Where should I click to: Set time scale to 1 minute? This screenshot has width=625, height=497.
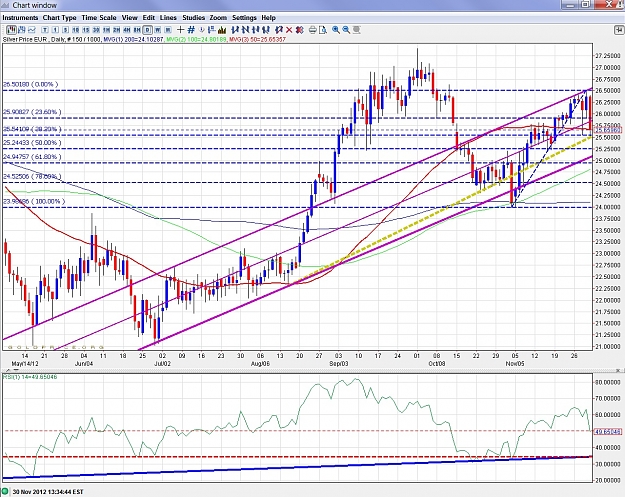(55, 30)
